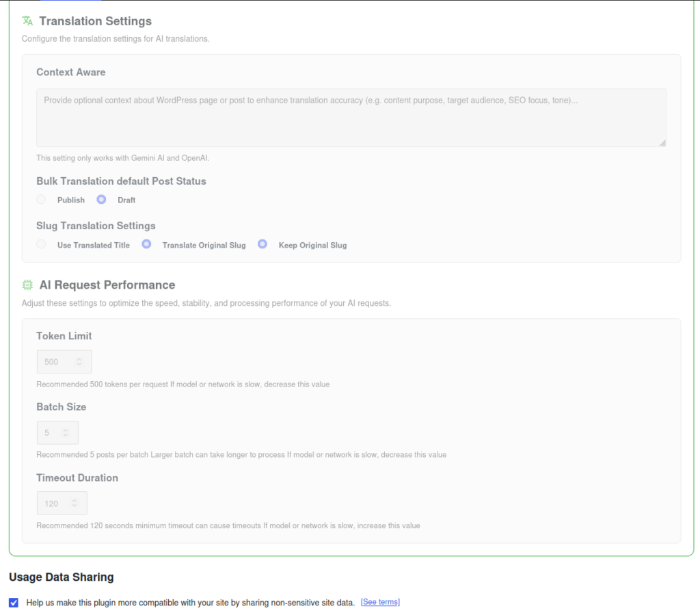Image resolution: width=700 pixels, height=615 pixels.
Task: Click the Translation Settings heading
Action: [96, 21]
